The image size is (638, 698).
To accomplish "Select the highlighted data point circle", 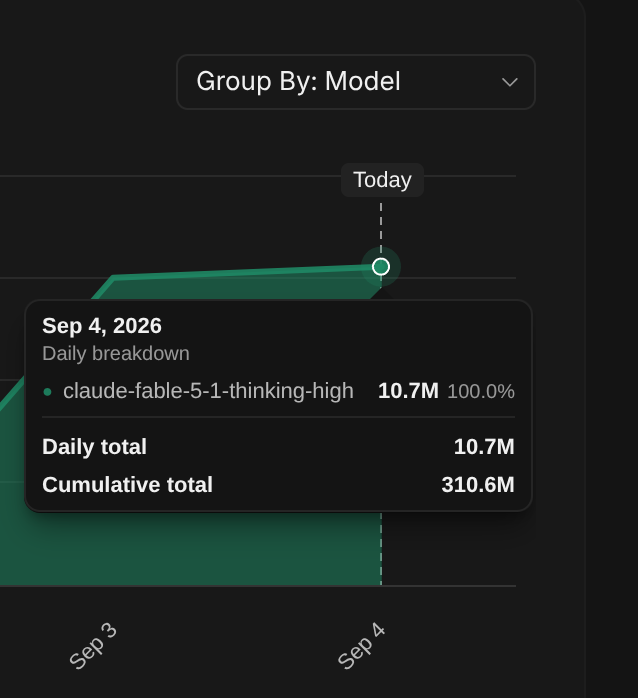I will (x=381, y=267).
